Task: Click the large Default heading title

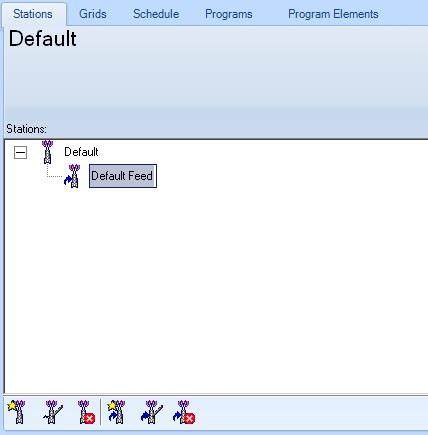Action: (43, 39)
